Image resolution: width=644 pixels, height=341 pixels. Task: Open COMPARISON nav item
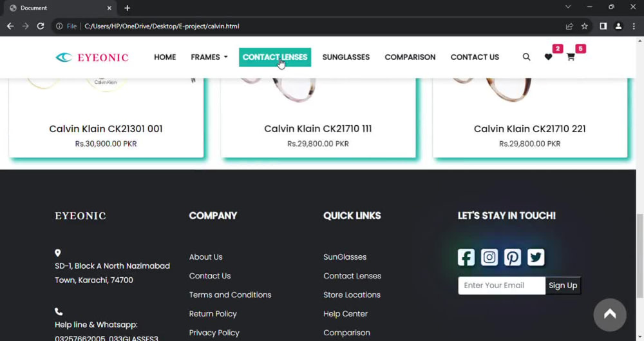(410, 57)
